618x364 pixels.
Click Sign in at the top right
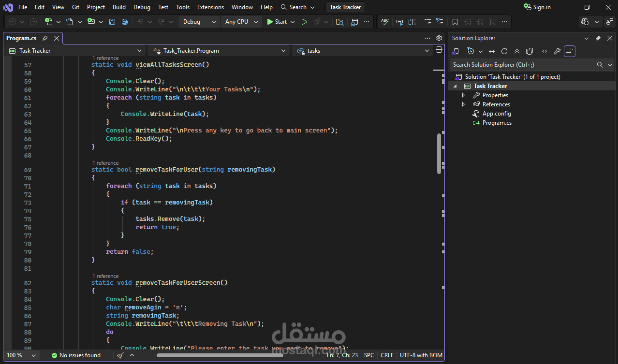click(x=537, y=7)
